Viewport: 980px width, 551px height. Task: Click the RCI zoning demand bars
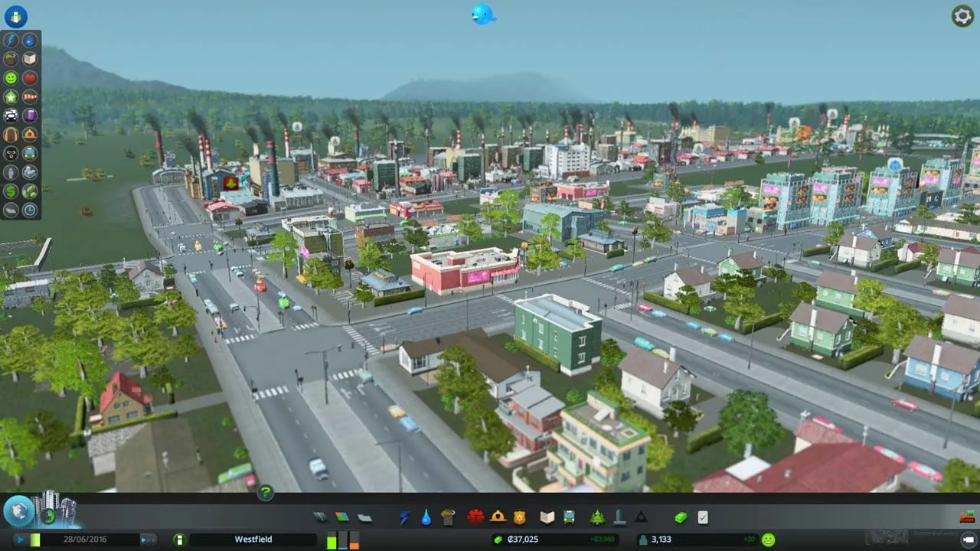click(x=342, y=540)
